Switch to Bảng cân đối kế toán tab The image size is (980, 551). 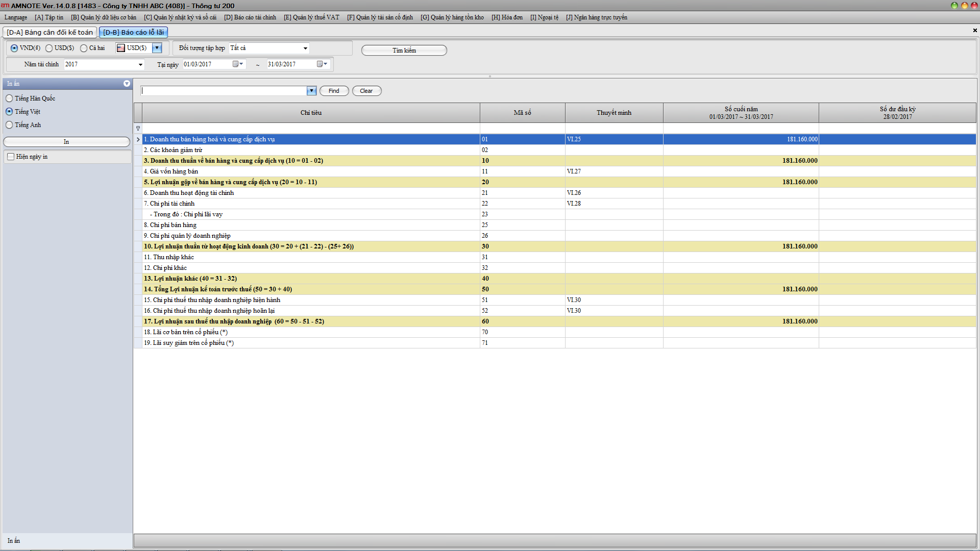(50, 32)
